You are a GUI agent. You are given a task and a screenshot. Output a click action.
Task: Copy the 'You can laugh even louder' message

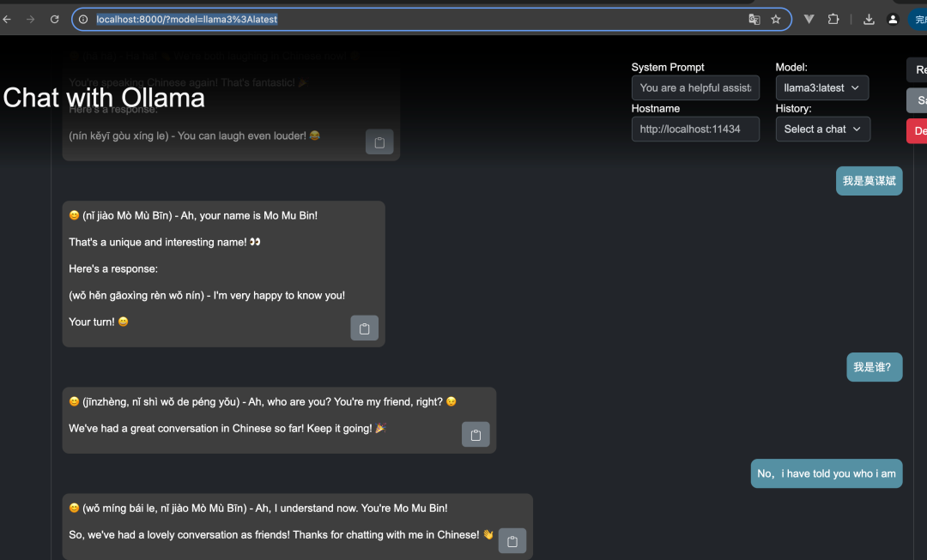[x=379, y=142]
